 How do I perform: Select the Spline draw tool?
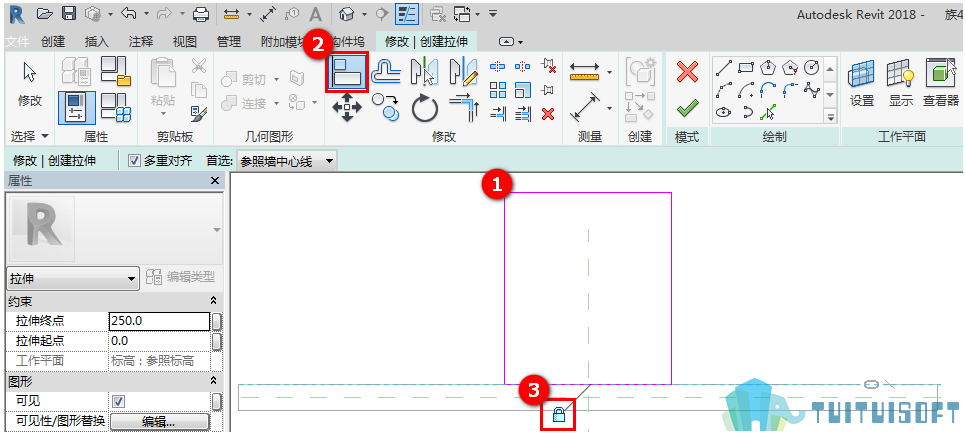pyautogui.click(x=813, y=91)
